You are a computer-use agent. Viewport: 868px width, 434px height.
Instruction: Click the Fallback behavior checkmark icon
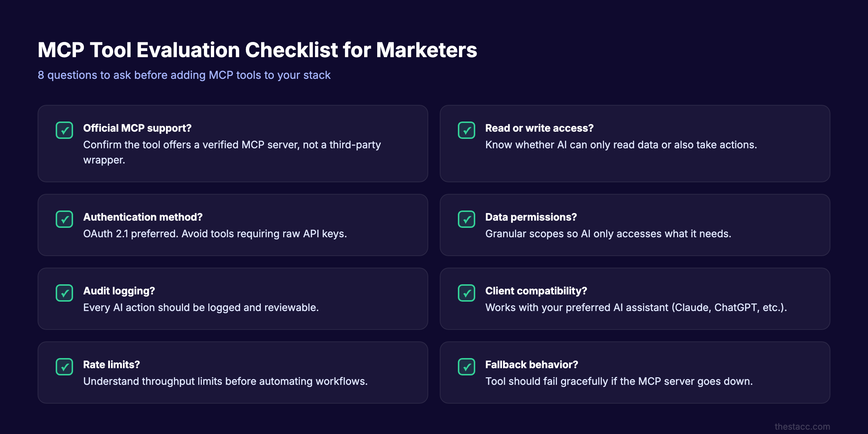click(467, 367)
